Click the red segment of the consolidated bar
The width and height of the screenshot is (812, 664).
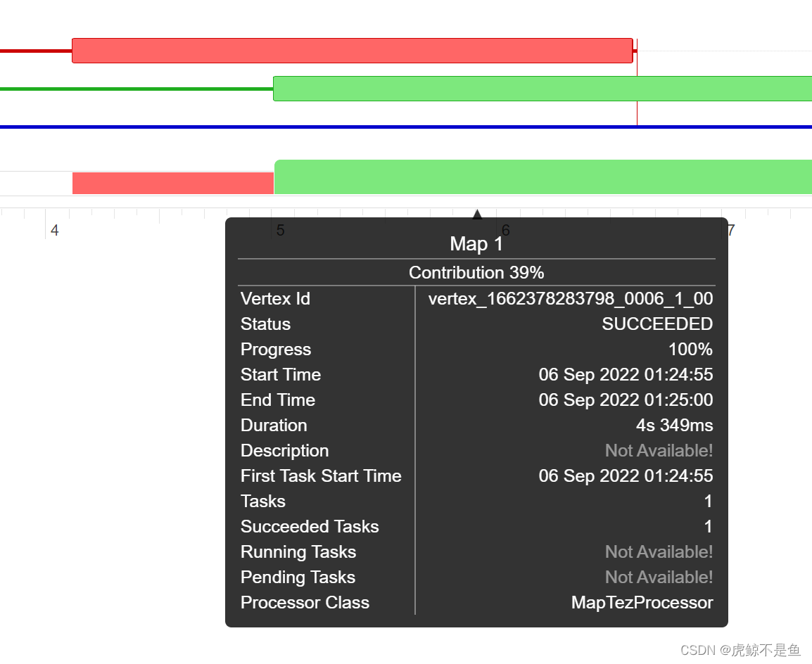click(x=173, y=183)
